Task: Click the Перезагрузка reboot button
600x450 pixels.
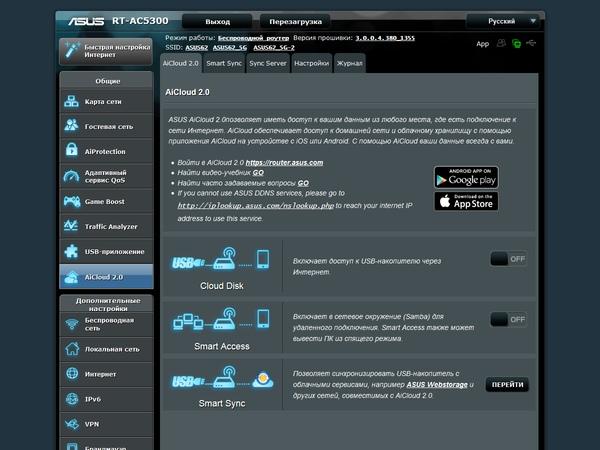Action: pyautogui.click(x=295, y=21)
